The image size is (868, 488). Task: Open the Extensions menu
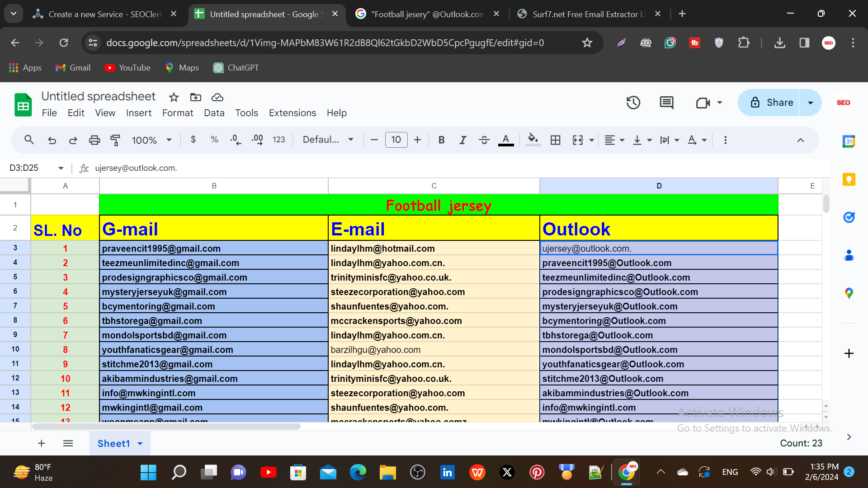point(292,113)
